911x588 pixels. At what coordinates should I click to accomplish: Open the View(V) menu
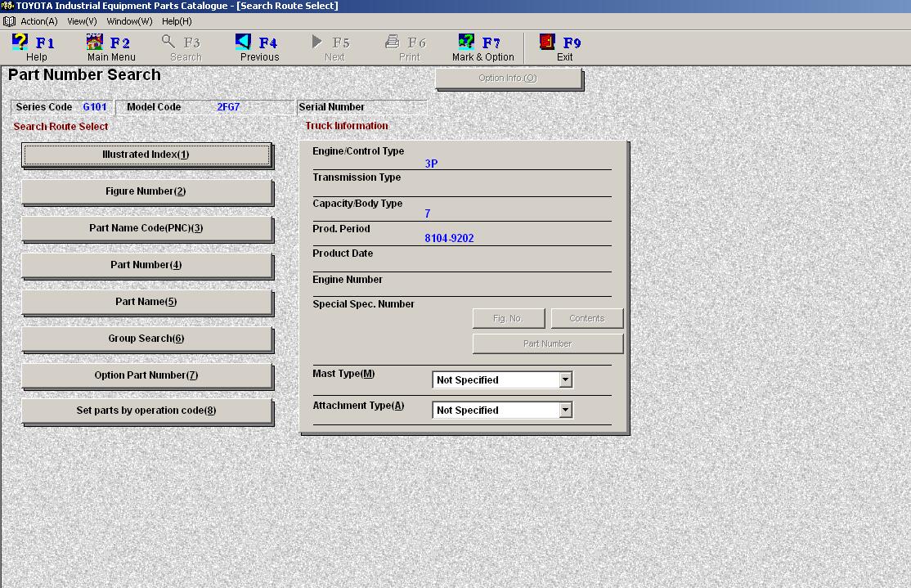coord(82,21)
